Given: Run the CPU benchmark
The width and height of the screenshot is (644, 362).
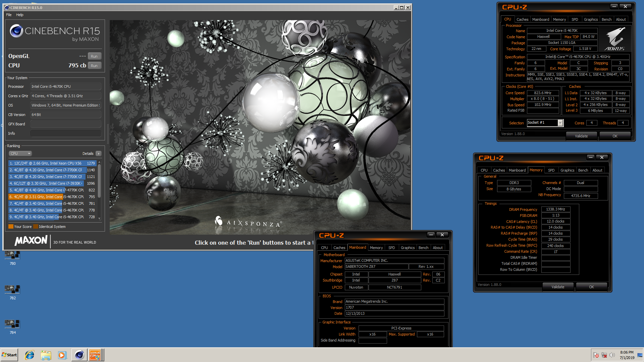Looking at the screenshot, I should (x=94, y=66).
